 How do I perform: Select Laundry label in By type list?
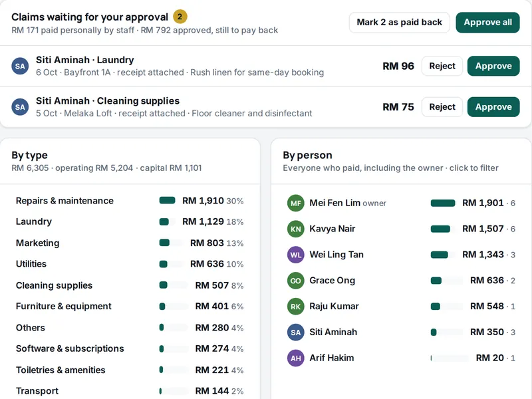(34, 221)
